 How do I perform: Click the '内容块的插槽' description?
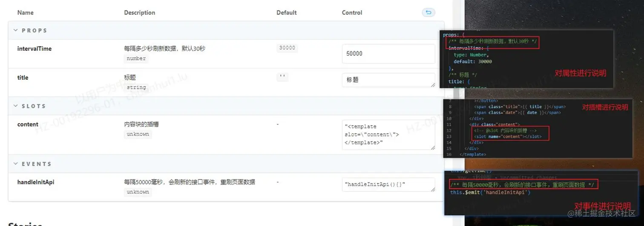click(x=141, y=125)
